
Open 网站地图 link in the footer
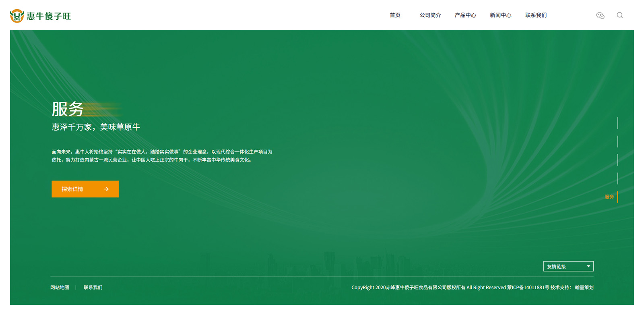point(60,287)
